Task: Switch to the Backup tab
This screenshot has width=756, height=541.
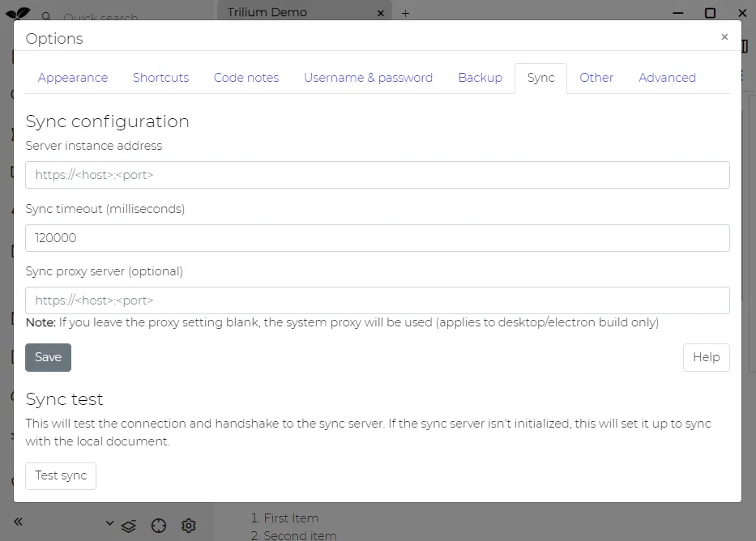Action: 480,78
